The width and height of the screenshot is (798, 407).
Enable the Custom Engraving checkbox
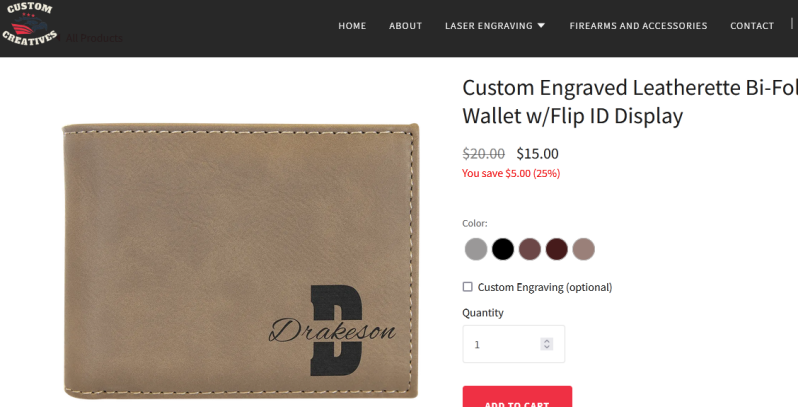[x=467, y=287]
